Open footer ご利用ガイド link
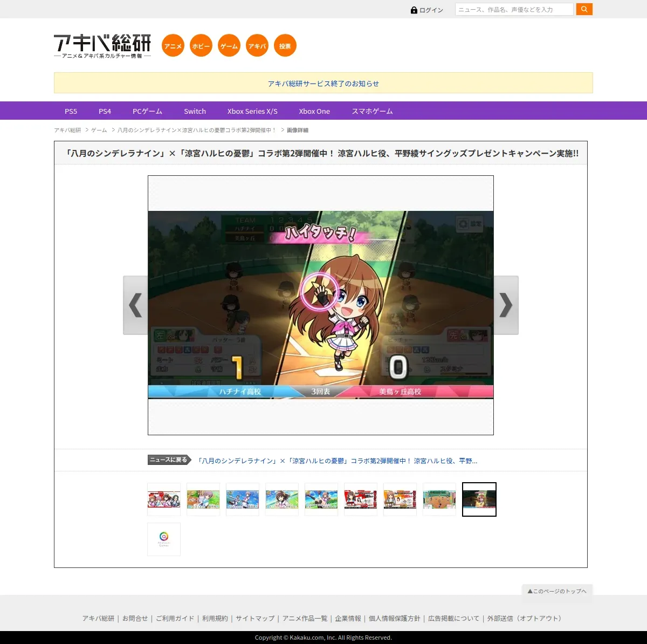 (175, 619)
